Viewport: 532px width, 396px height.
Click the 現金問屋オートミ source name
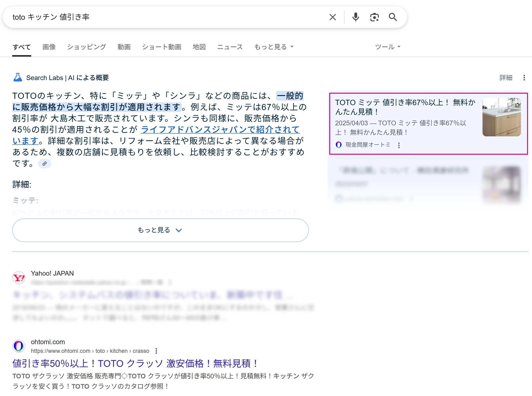(368, 145)
